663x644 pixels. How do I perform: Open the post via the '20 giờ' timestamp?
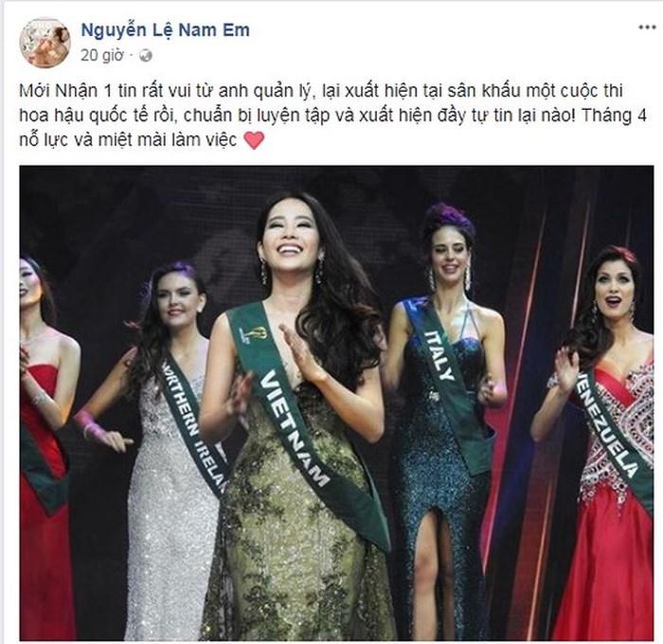pyautogui.click(x=102, y=55)
